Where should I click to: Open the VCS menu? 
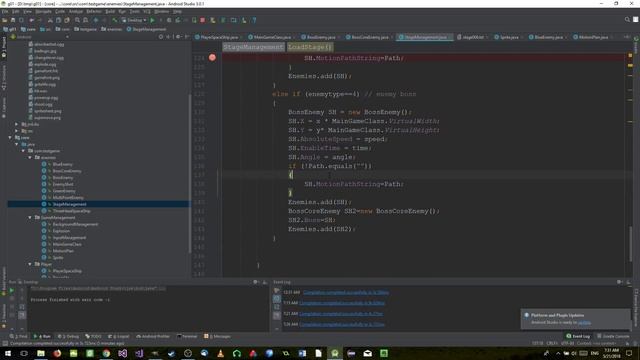[x=147, y=11]
